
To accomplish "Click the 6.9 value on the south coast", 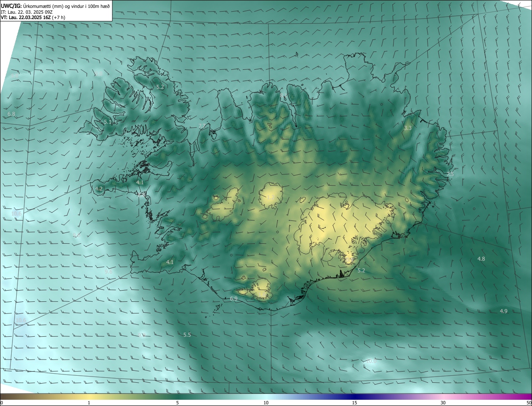I will pos(234,298).
